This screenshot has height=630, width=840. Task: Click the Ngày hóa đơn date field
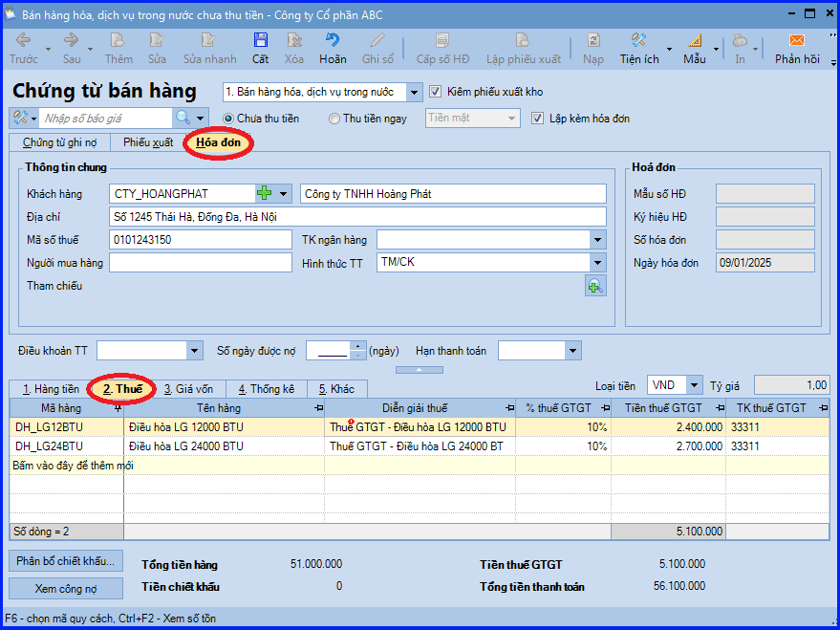(x=765, y=263)
